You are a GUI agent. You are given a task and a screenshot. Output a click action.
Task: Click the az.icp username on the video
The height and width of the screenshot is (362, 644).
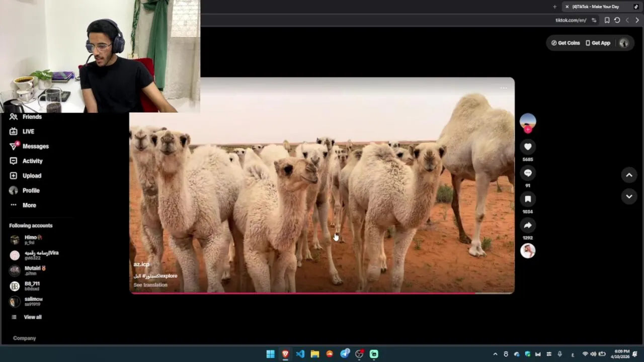pyautogui.click(x=141, y=264)
